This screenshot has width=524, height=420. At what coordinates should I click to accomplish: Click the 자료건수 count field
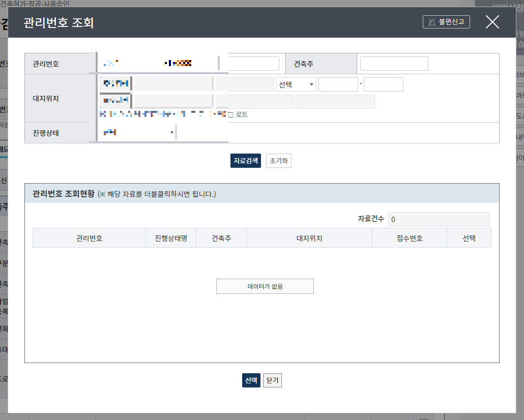(439, 219)
